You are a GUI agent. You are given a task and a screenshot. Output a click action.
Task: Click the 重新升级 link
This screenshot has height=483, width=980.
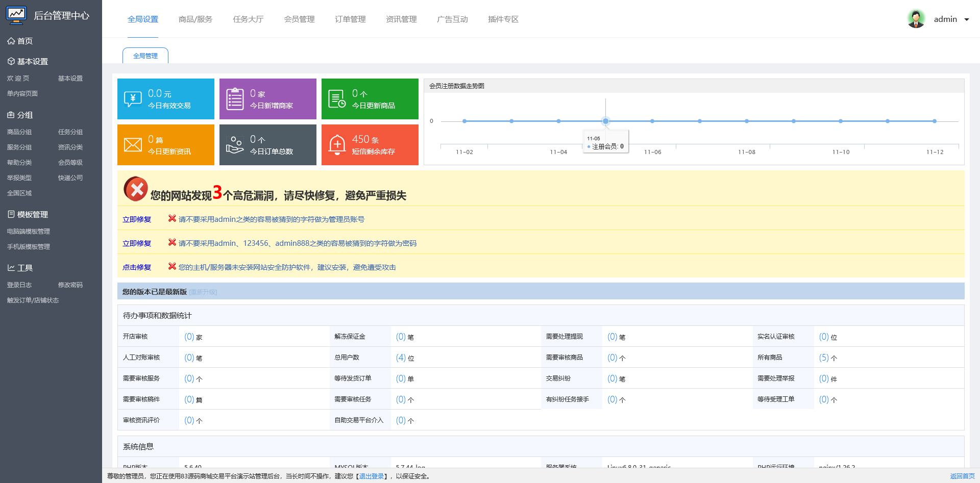pos(203,292)
